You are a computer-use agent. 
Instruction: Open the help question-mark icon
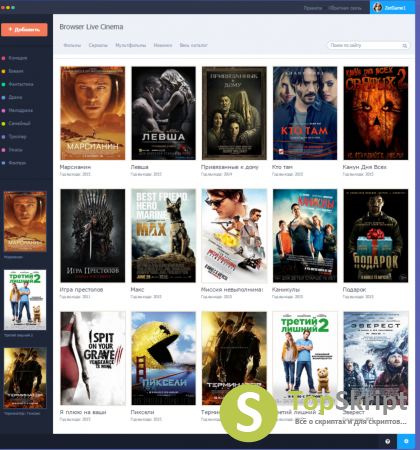387,441
